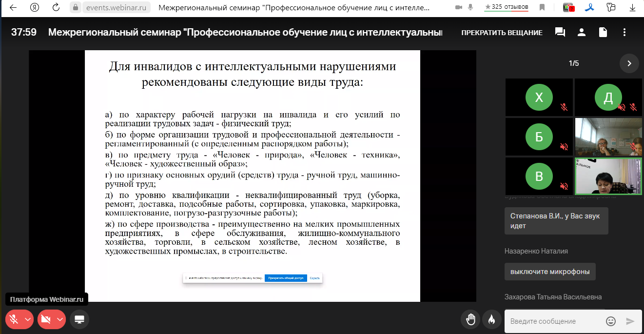The image size is (644, 334).
Task: Go to next page of video participants
Action: (629, 63)
